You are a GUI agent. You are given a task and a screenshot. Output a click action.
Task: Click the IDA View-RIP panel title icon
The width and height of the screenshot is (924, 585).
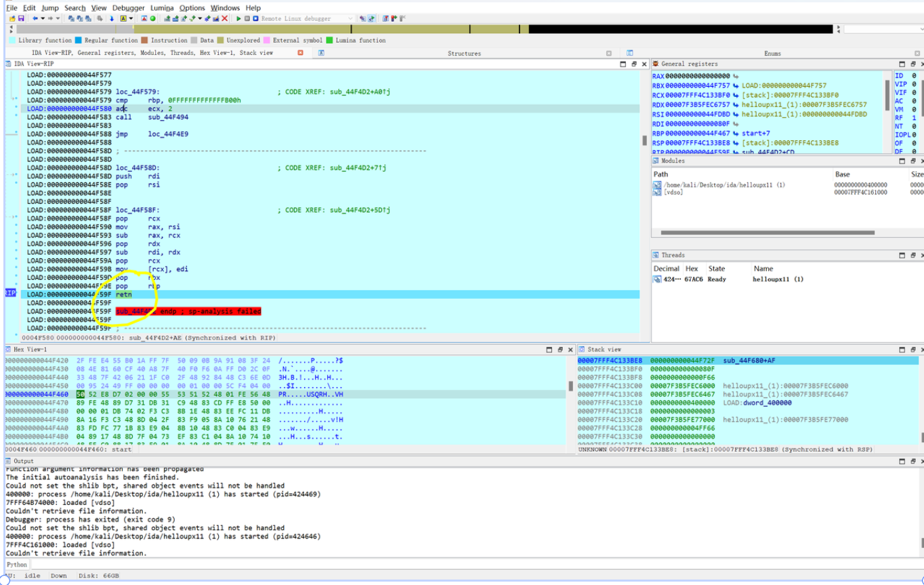(9, 64)
